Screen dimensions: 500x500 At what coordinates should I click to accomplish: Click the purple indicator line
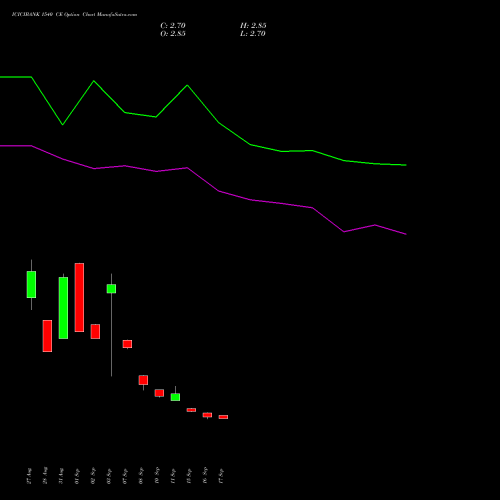pyautogui.click(x=219, y=191)
